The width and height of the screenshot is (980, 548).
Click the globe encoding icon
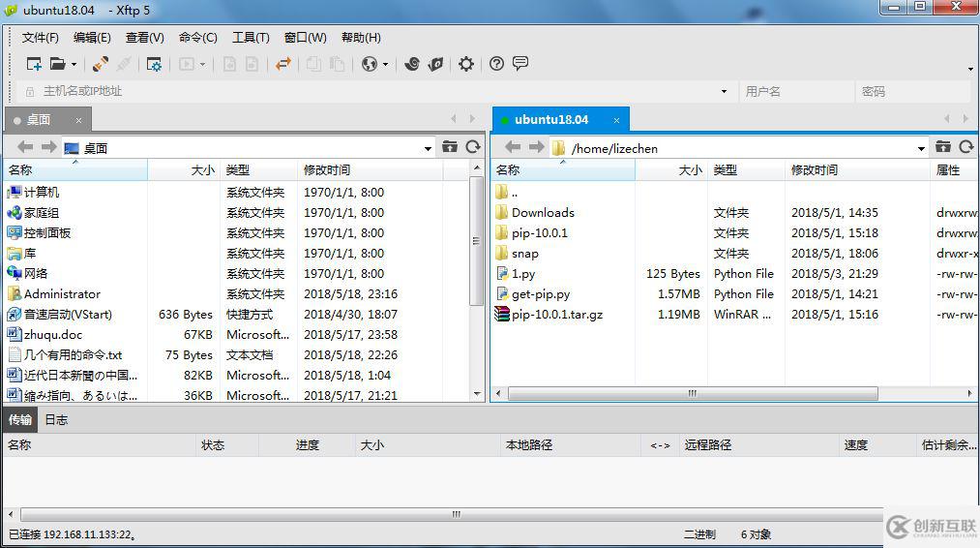[370, 64]
